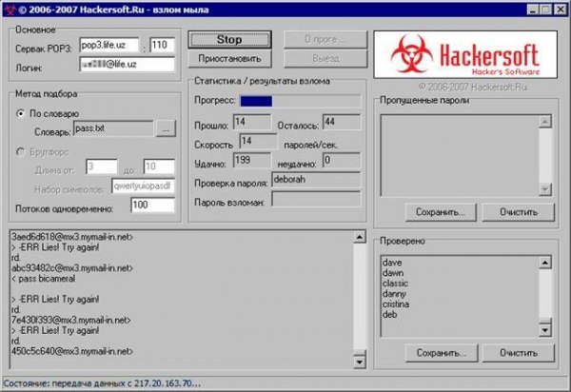Click the empty Пропущенные пароли list box
This screenshot has width=571, height=392.
coord(460,155)
